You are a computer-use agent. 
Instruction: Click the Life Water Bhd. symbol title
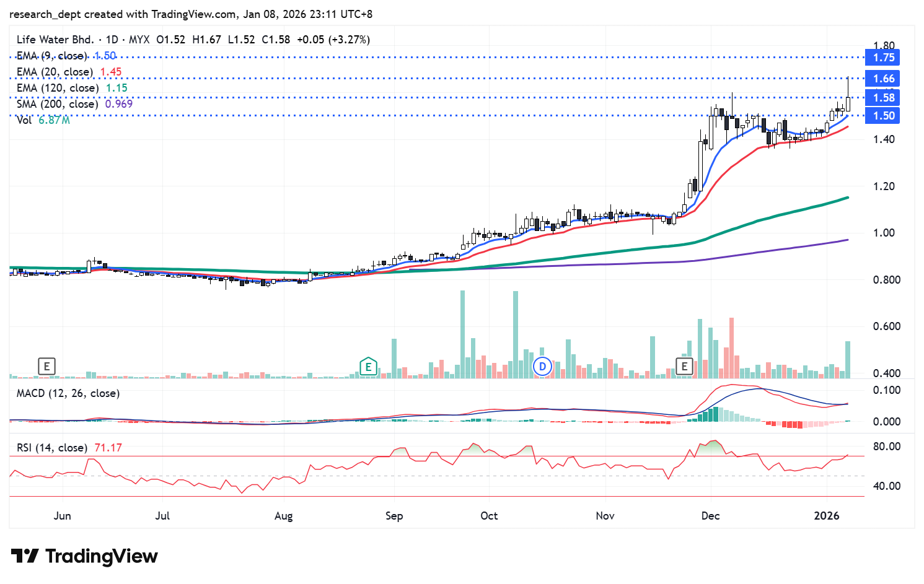click(x=55, y=40)
